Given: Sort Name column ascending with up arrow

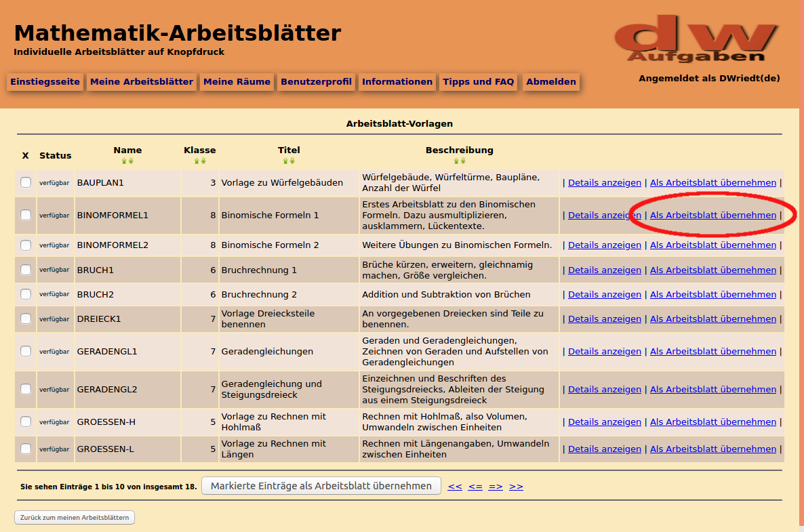Looking at the screenshot, I should 124,161.
